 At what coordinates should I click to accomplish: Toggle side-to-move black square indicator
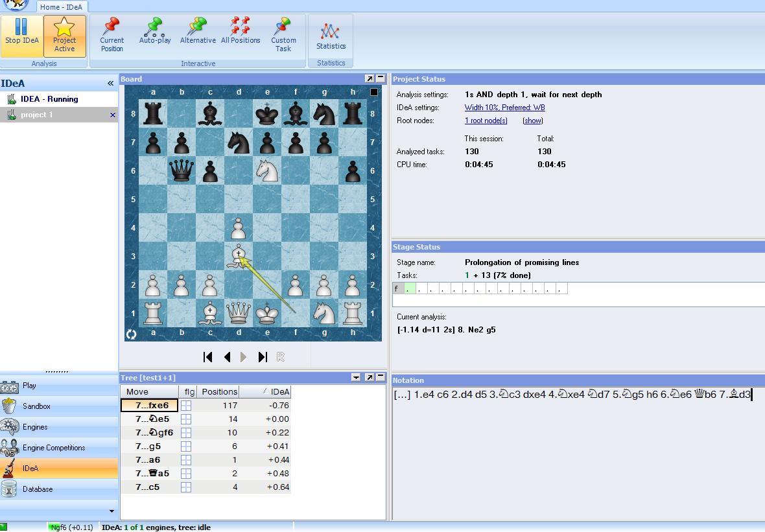374,92
